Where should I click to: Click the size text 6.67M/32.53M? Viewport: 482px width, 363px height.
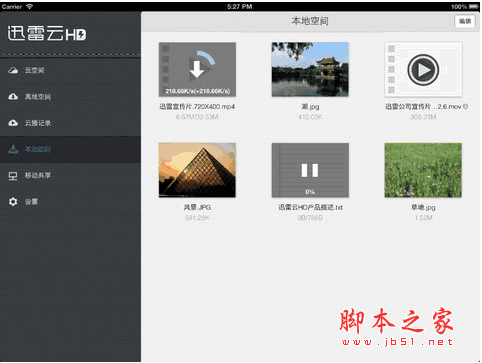click(x=197, y=117)
